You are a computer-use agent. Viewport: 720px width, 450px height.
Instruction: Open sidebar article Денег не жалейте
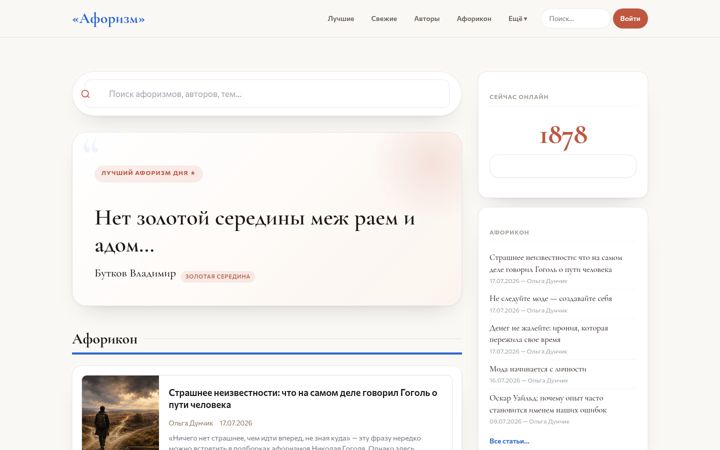pos(549,334)
